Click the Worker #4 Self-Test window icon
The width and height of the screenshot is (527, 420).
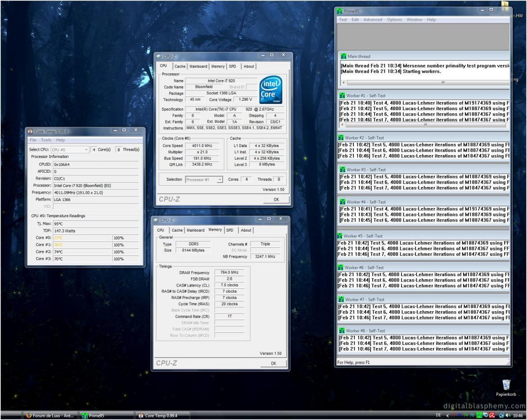tap(343, 202)
